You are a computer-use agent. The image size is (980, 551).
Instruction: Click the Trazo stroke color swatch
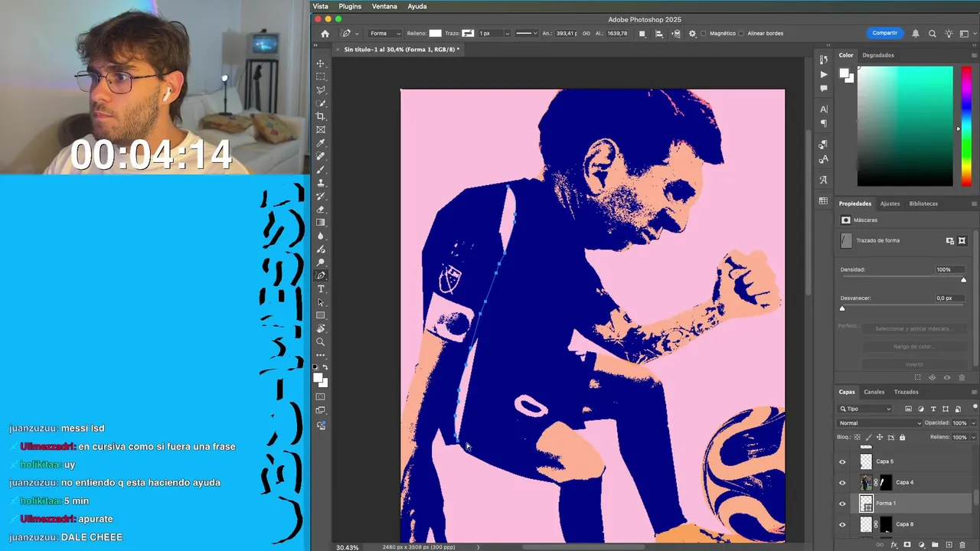pos(467,34)
